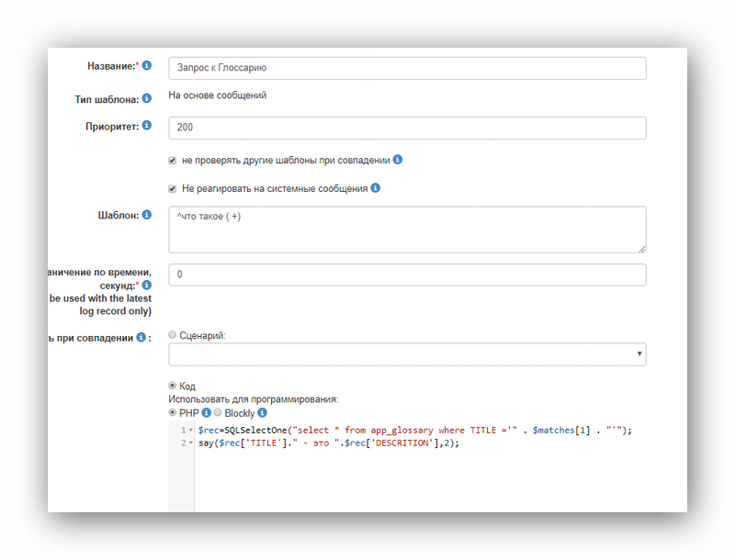
Task: Click the info icon next to PHP
Action: pos(206,413)
